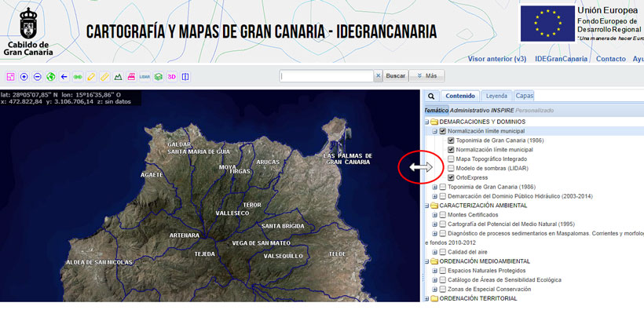
Task: Uncheck nested Normalización límite municipal sublayer
Action: pos(451,150)
